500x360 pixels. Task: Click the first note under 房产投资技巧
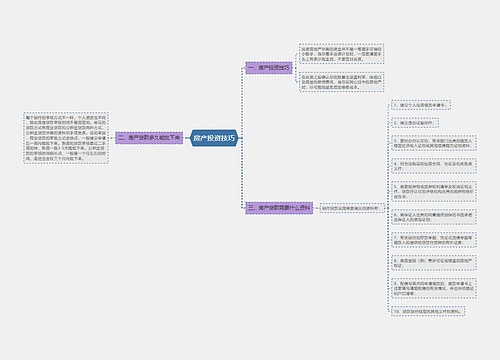click(x=342, y=54)
